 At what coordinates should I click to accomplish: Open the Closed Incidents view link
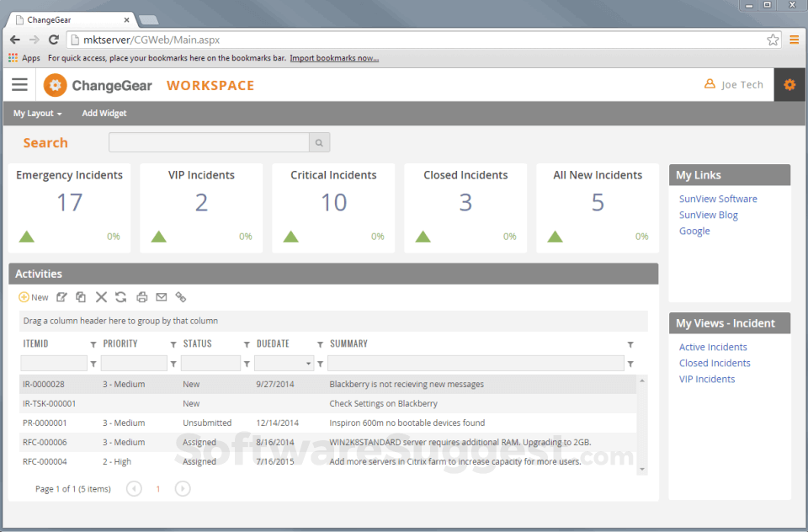[x=715, y=363]
